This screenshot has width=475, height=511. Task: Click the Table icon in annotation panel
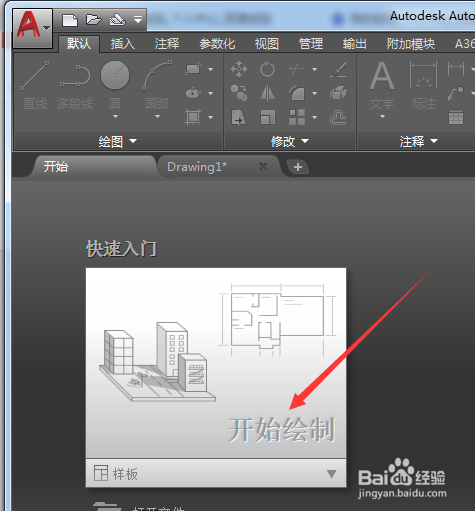tap(456, 117)
